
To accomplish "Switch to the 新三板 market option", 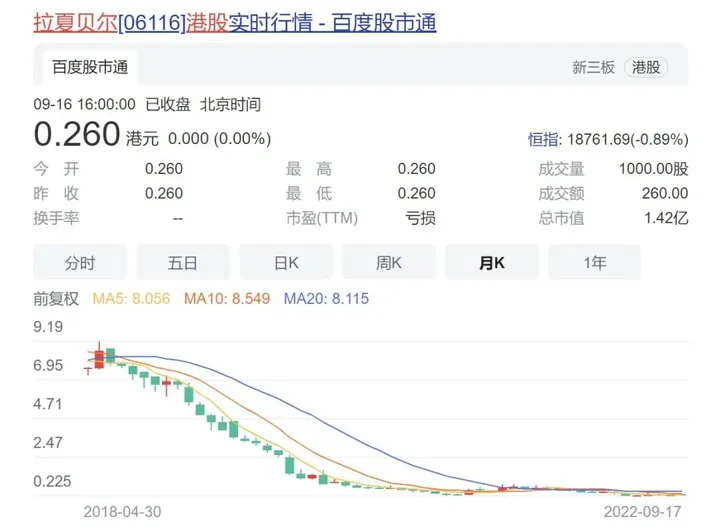I will (x=593, y=67).
